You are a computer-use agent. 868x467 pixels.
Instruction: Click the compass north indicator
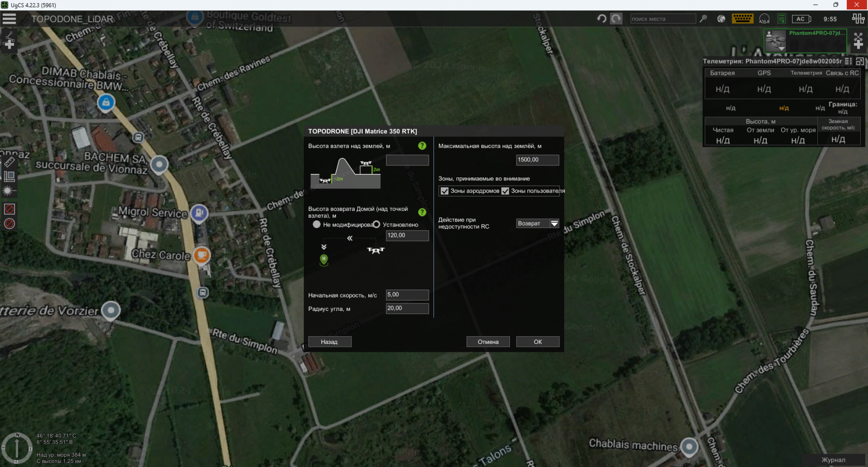[17, 447]
